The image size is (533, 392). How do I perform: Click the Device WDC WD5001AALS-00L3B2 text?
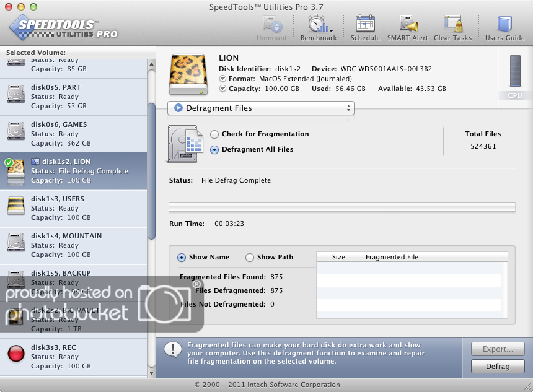[x=372, y=69]
